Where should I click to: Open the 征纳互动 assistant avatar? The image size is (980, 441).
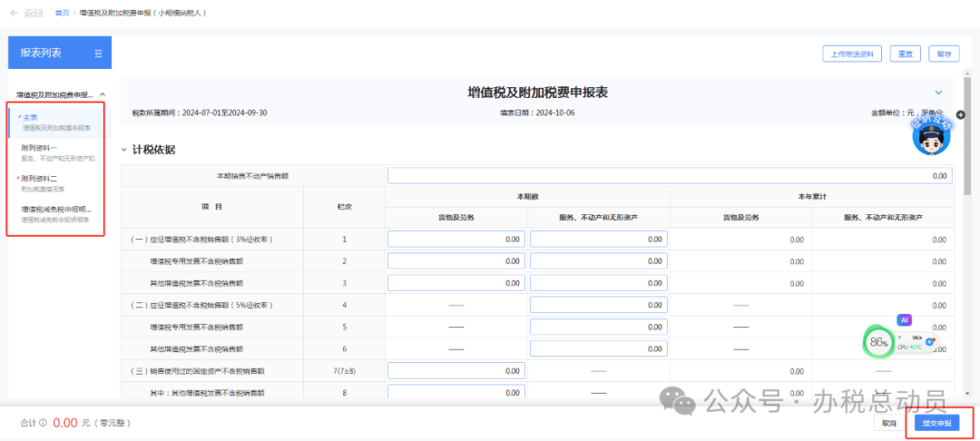[x=931, y=133]
